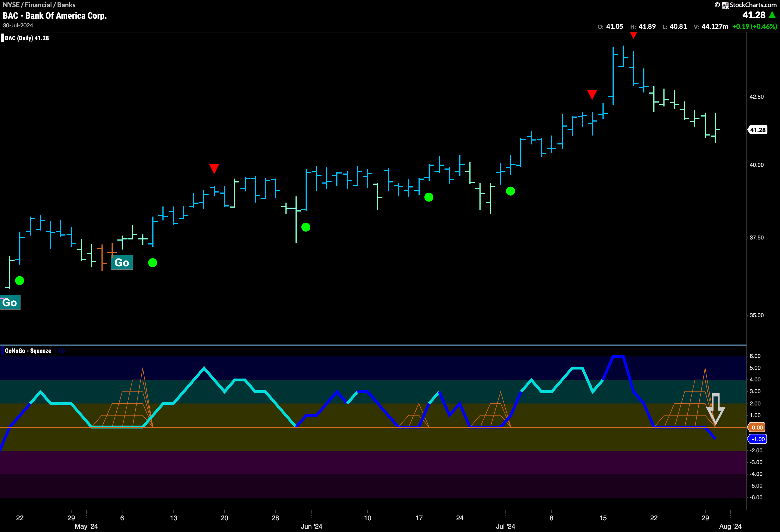
Task: Click the red triangle marker at the July price peak
Action: click(633, 35)
